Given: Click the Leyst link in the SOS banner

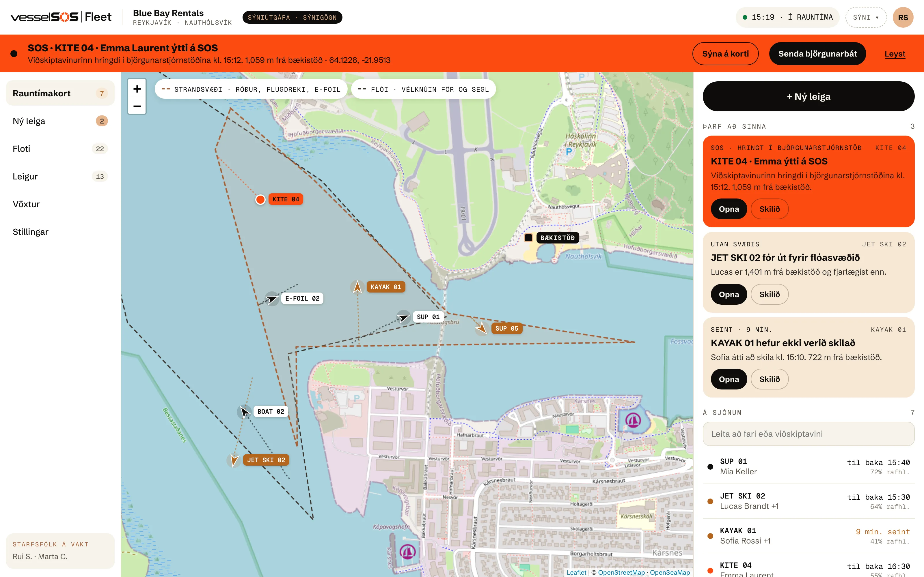Looking at the screenshot, I should pos(895,54).
